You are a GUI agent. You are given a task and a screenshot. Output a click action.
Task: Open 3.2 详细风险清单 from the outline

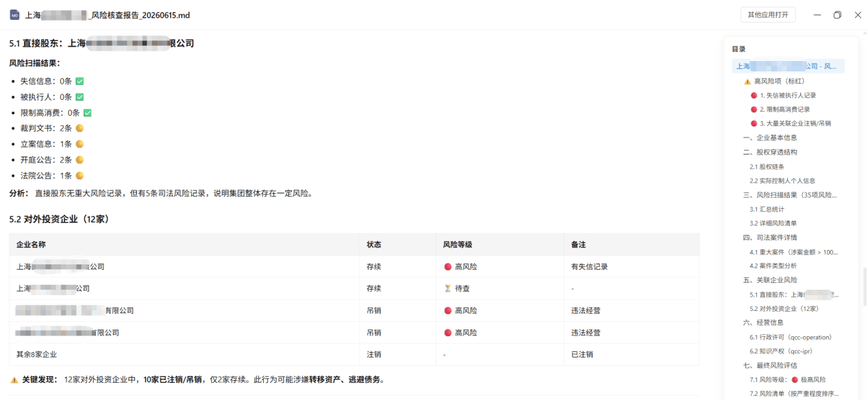(773, 223)
